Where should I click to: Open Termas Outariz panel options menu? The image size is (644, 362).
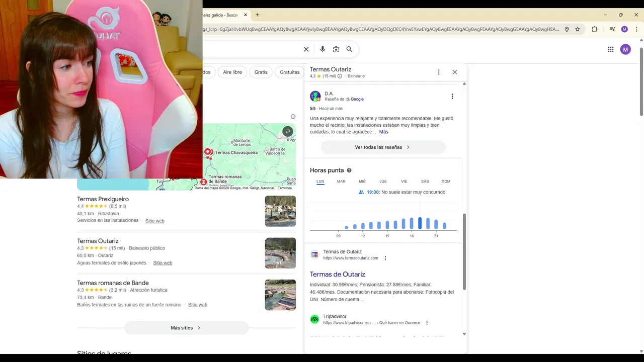(438, 72)
